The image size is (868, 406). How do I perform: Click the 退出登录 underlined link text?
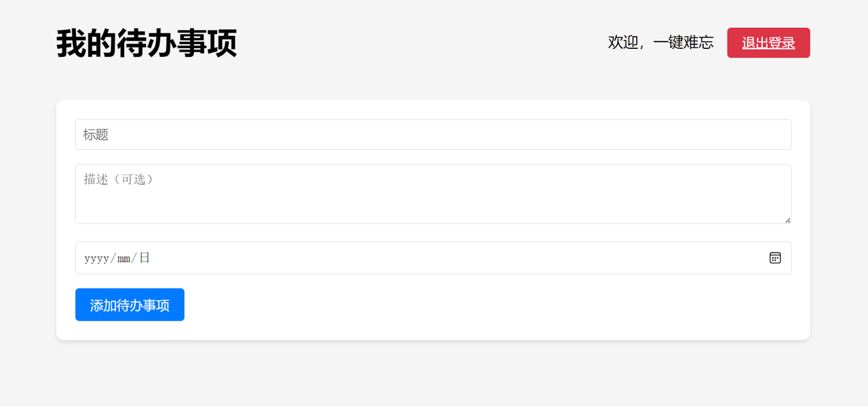click(768, 43)
